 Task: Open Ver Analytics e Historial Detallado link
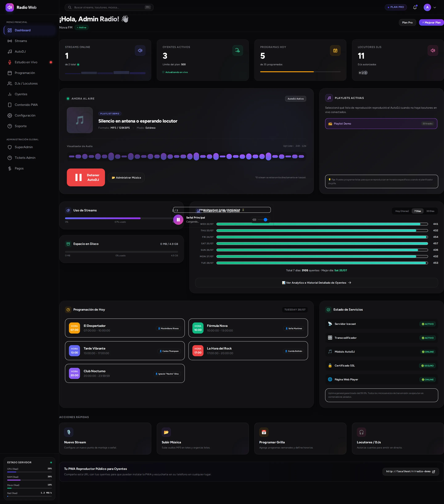[x=316, y=283]
